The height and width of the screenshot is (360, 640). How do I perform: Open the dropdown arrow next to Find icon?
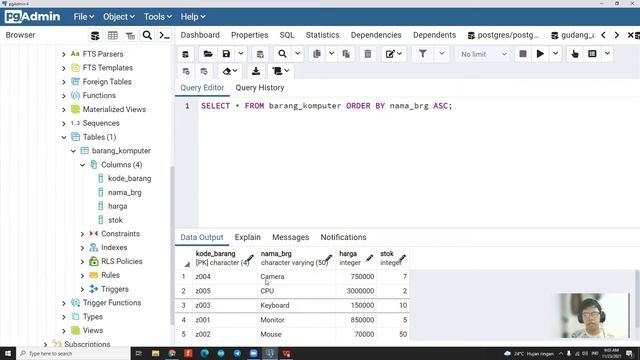(x=298, y=53)
